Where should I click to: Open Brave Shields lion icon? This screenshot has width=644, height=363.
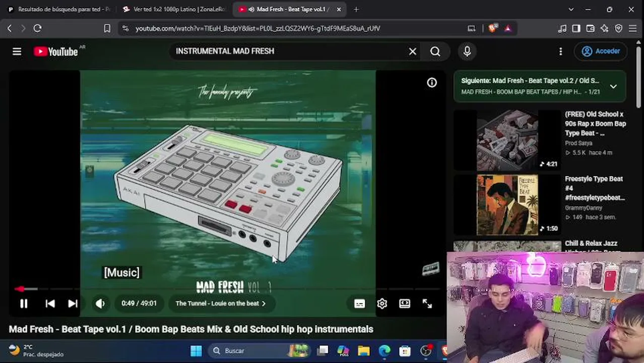(x=492, y=28)
